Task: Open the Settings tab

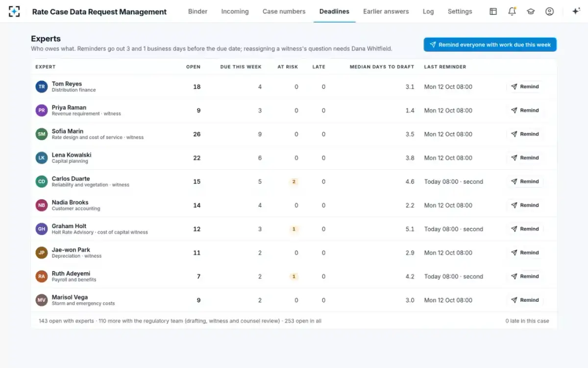Action: point(460,11)
